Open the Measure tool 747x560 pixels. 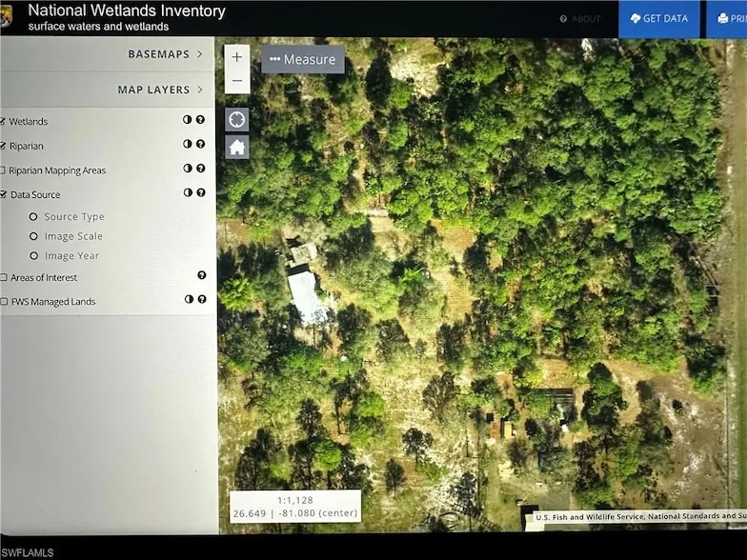(303, 60)
